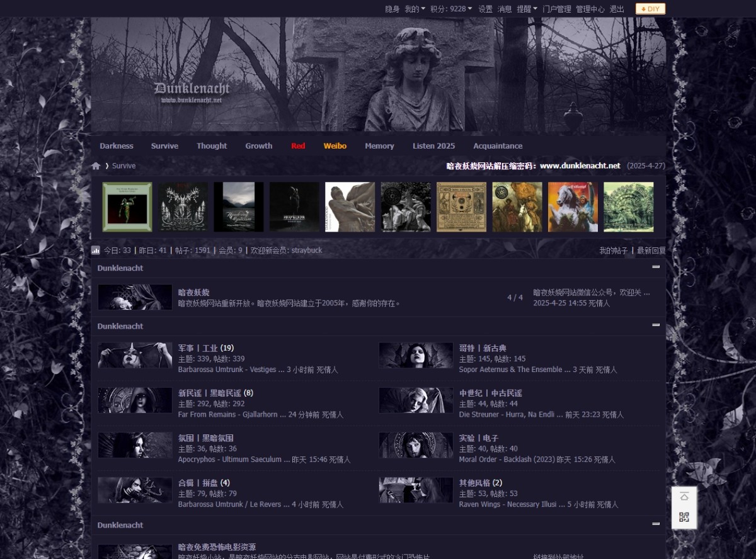Open the 新民谣 | 黑暗民谣 forum title
This screenshot has height=559, width=756.
[x=210, y=393]
